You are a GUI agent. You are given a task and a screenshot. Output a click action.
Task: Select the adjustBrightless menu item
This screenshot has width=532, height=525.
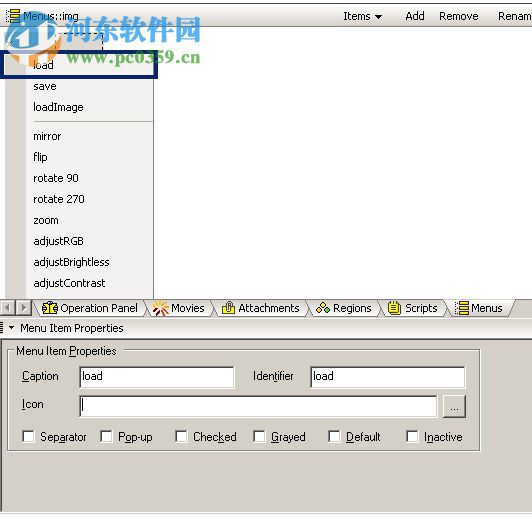pos(79,262)
